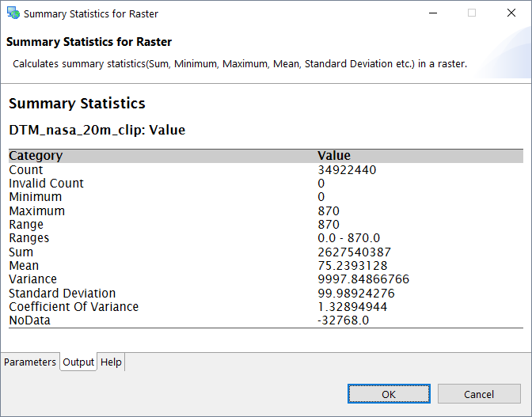Click the Ranges value 0.0 - 870.0
The width and height of the screenshot is (532, 417).
[348, 238]
